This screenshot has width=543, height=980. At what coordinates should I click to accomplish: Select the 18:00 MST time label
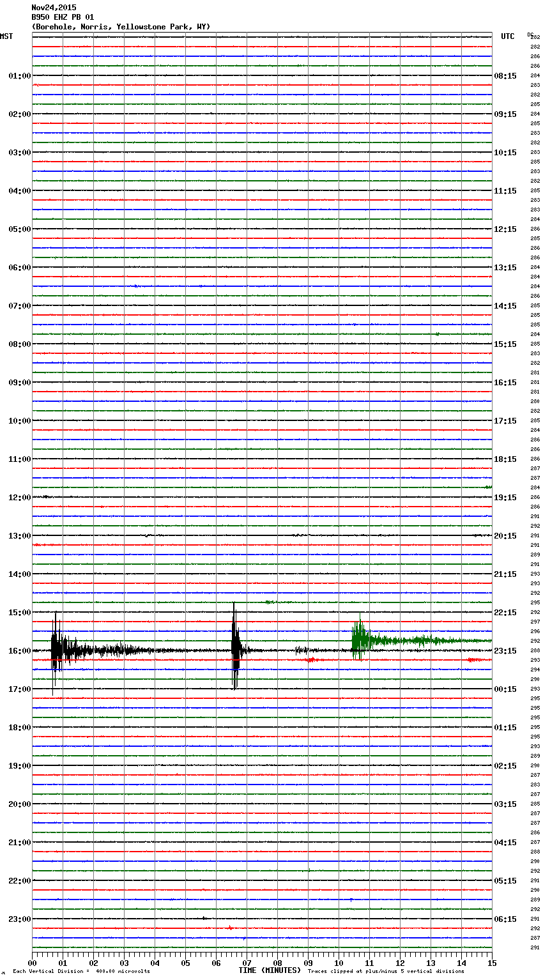20,728
